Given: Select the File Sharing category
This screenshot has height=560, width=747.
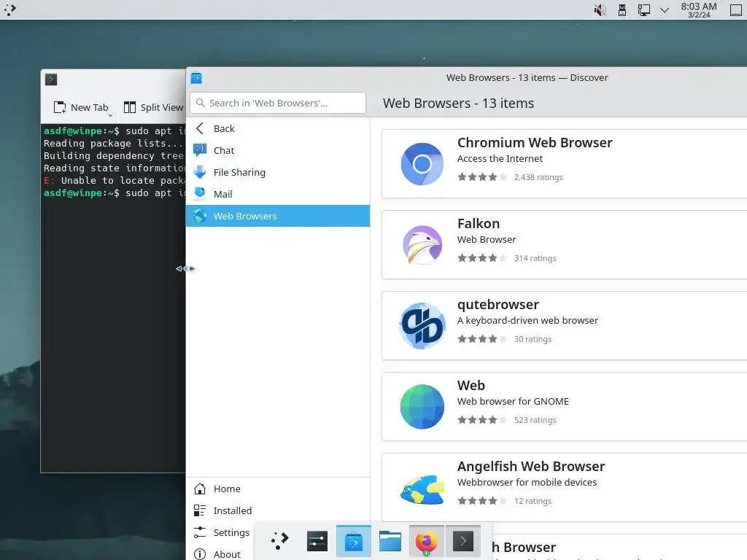Looking at the screenshot, I should click(x=278, y=172).
